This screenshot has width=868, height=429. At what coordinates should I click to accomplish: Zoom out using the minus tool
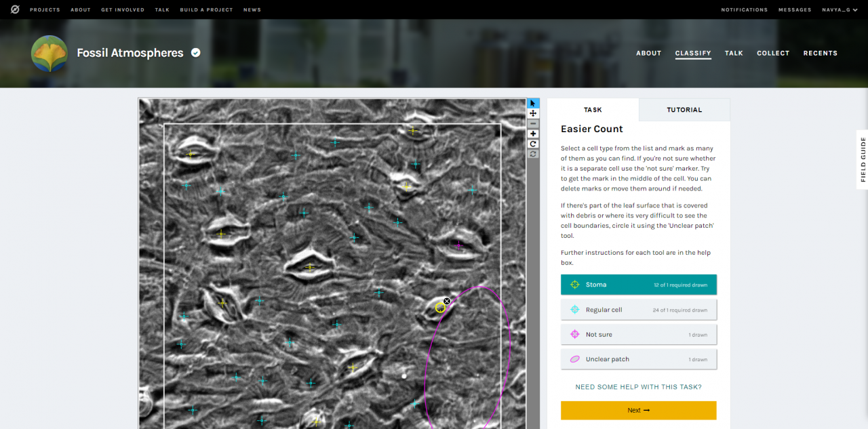coord(533,124)
